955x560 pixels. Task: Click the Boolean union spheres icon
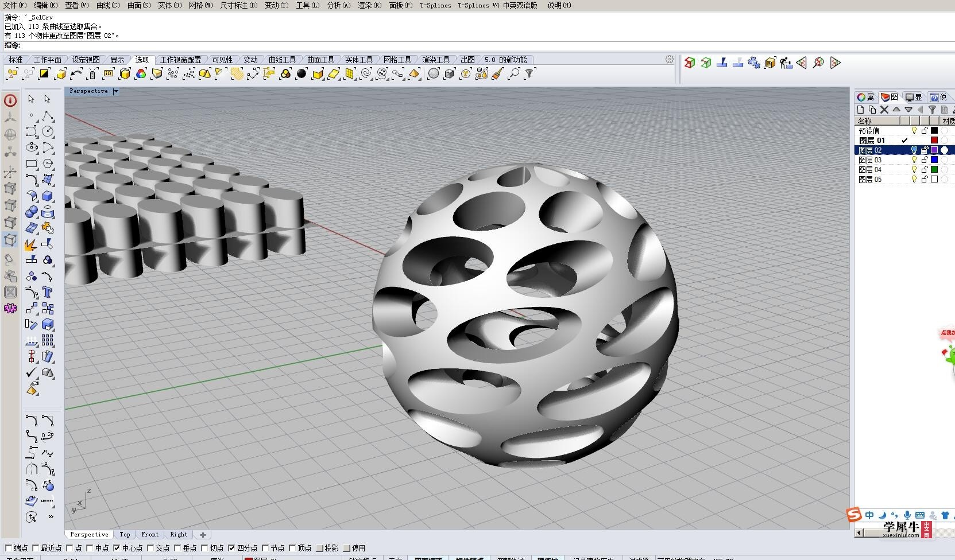pos(32,212)
